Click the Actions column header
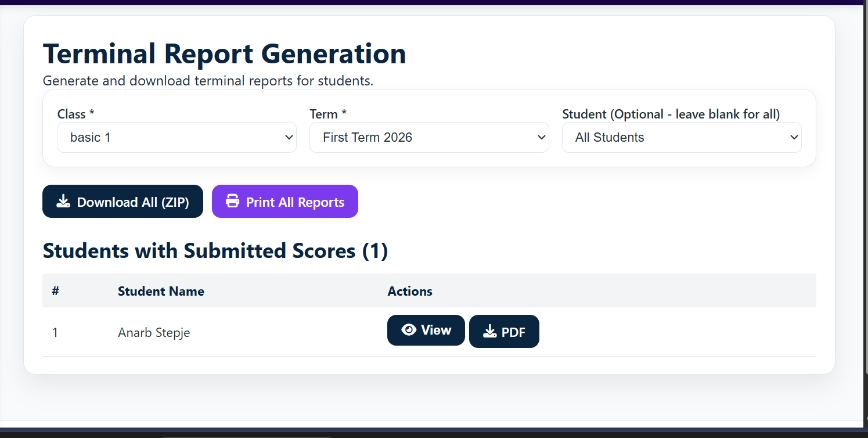 coord(410,291)
